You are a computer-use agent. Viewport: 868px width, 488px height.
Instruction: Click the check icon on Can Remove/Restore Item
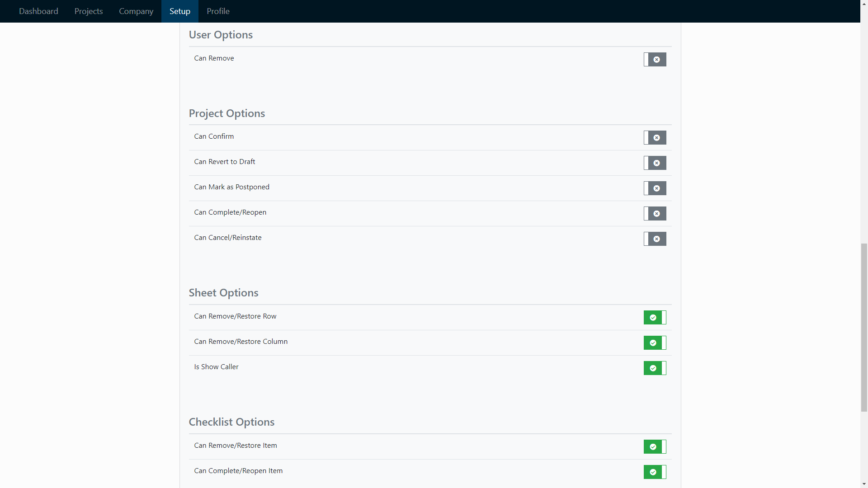(653, 446)
